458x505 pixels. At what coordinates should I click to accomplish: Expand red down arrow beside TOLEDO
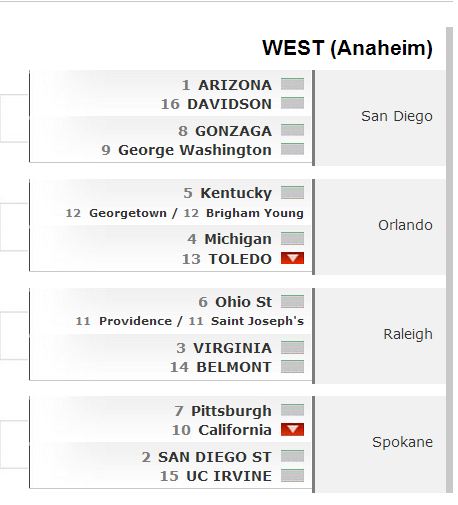point(292,258)
